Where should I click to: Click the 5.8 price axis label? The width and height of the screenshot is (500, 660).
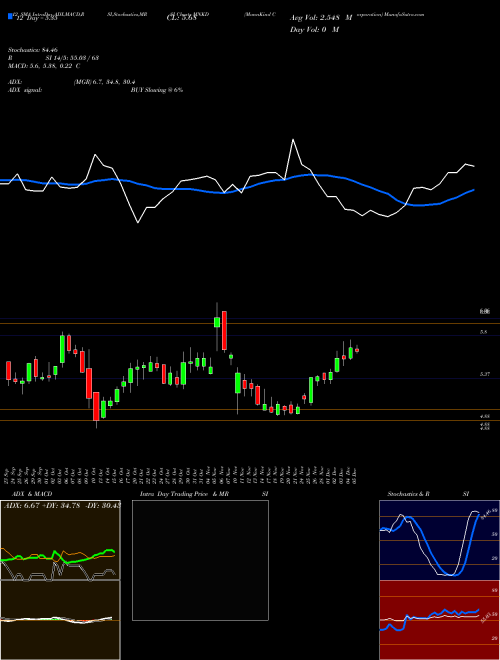click(x=484, y=332)
